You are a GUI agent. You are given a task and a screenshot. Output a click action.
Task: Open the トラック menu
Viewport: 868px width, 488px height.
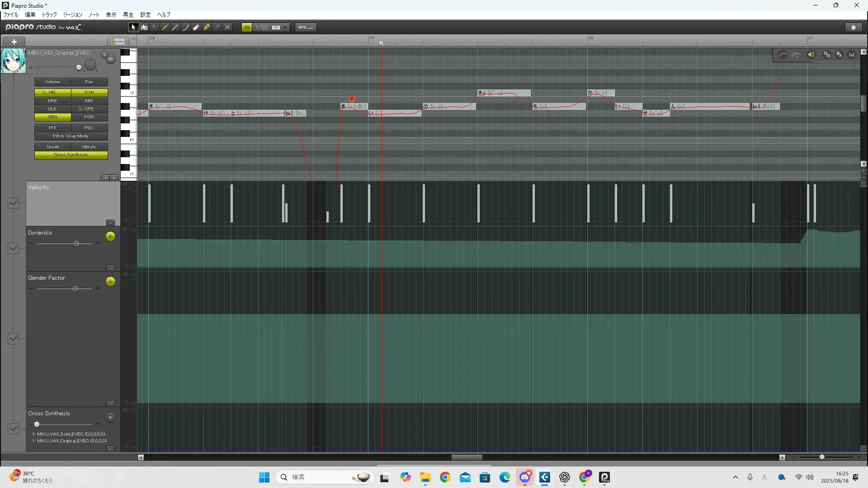pyautogui.click(x=49, y=15)
